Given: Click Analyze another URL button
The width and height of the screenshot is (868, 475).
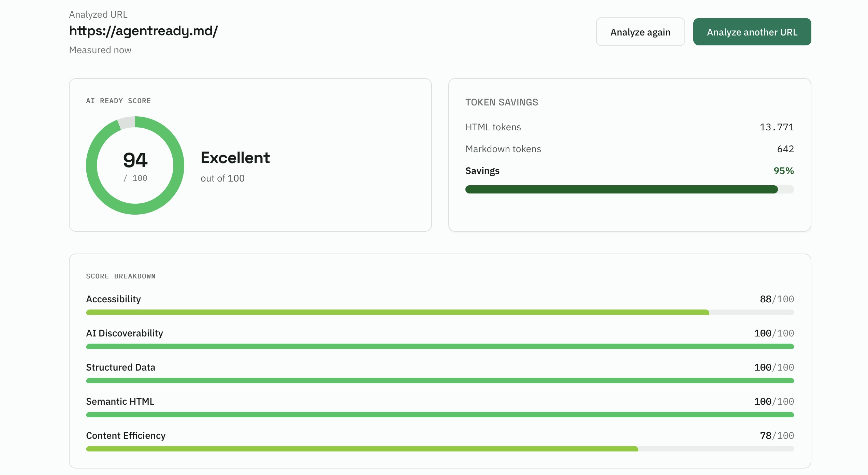Looking at the screenshot, I should [752, 32].
